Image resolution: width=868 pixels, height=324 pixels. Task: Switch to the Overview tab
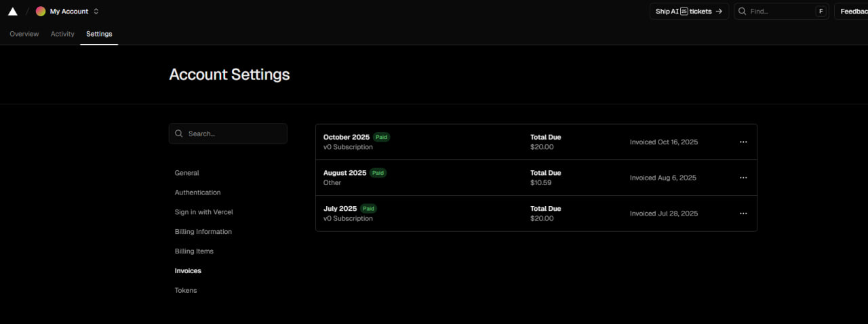[x=24, y=34]
